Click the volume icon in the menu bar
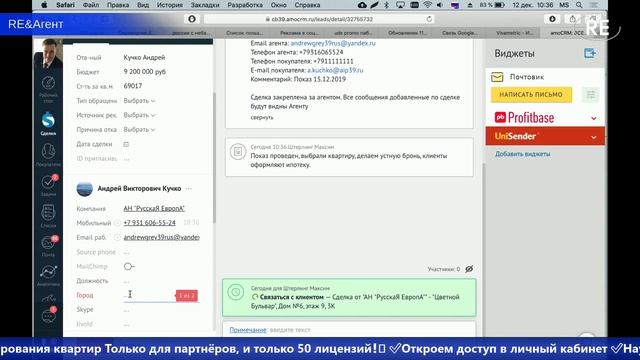Viewport: 640px width, 360px height. [x=440, y=5]
